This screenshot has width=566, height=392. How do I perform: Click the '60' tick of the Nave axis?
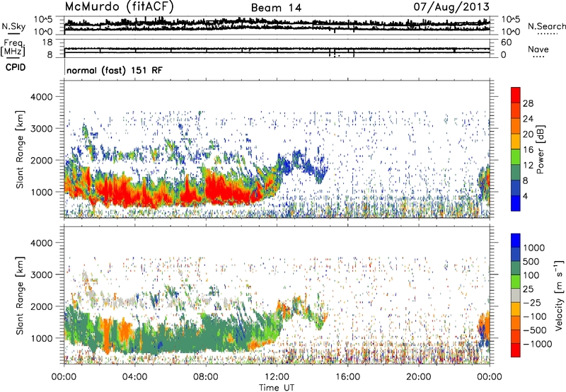click(x=506, y=42)
